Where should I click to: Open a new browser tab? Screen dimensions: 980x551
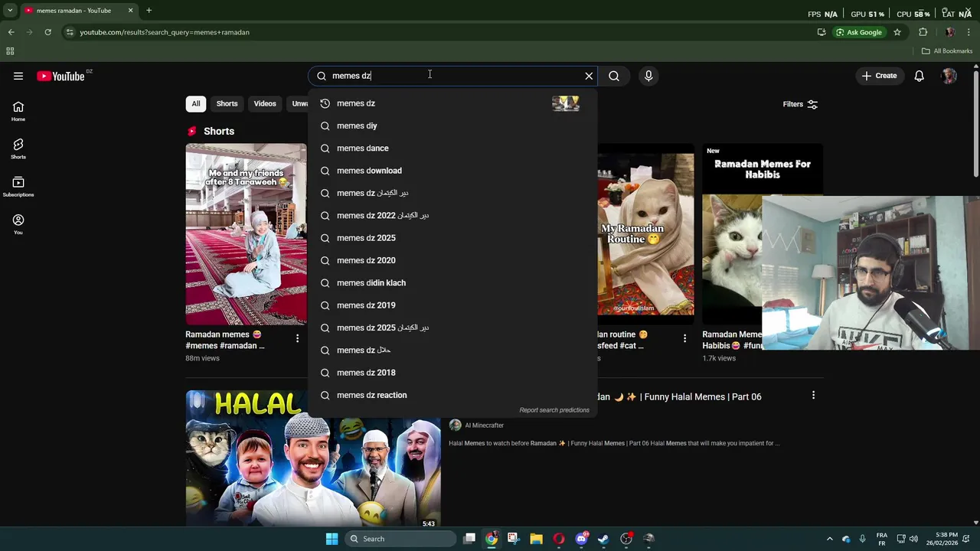pyautogui.click(x=149, y=11)
